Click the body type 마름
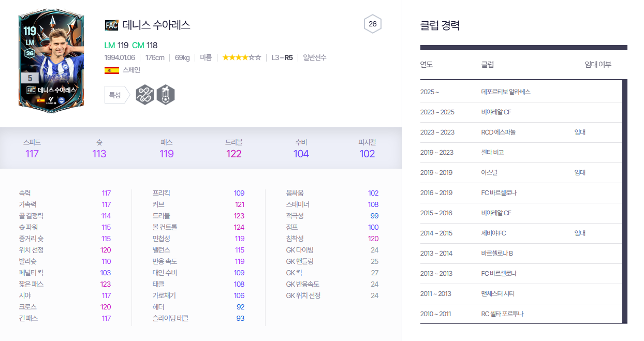This screenshot has height=341, width=644. point(206,57)
